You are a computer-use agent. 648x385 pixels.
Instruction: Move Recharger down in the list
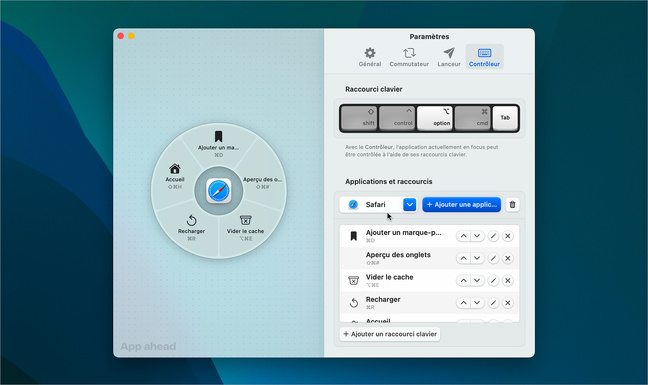(477, 303)
